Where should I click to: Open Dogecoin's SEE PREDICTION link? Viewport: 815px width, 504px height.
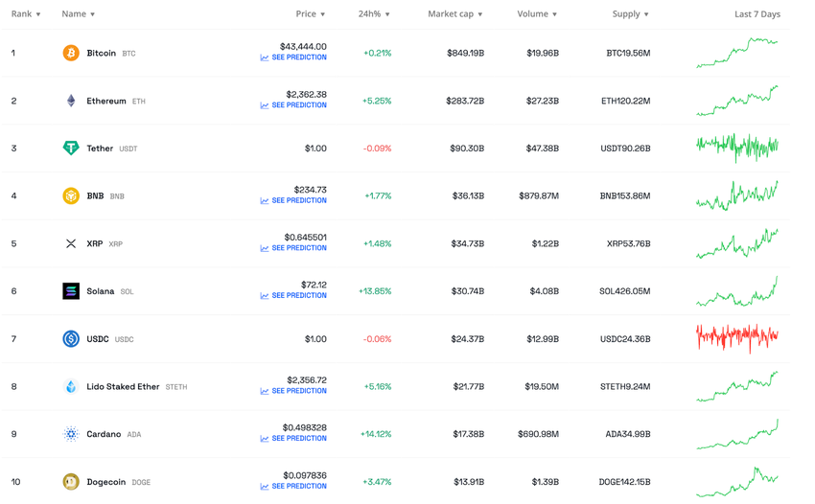coord(299,486)
